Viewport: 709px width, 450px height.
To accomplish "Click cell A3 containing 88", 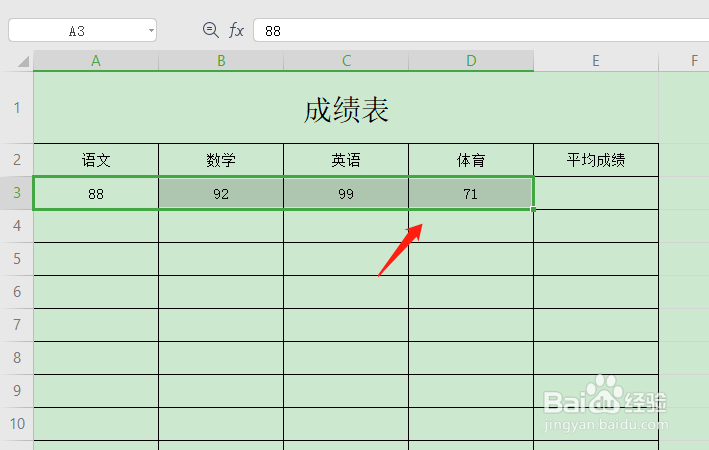I will pyautogui.click(x=96, y=194).
